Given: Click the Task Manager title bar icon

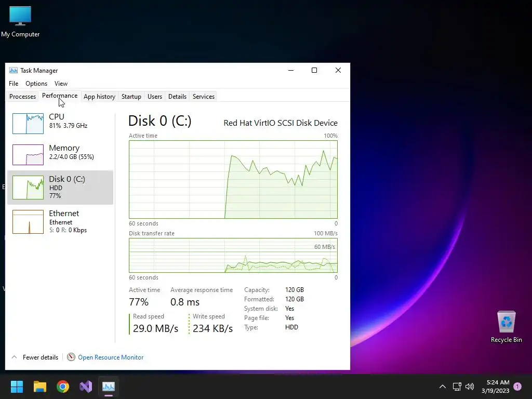Looking at the screenshot, I should [13, 70].
